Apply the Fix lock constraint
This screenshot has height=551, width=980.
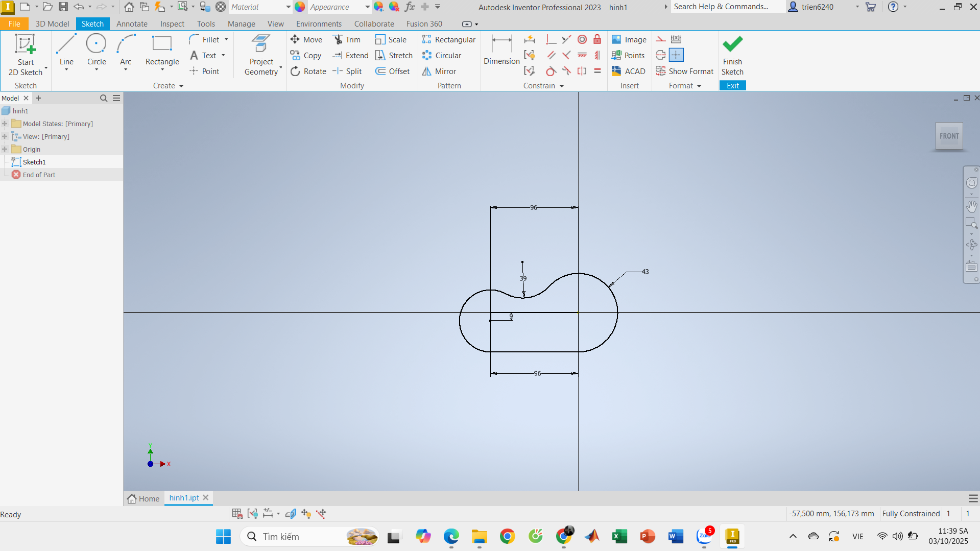point(597,40)
